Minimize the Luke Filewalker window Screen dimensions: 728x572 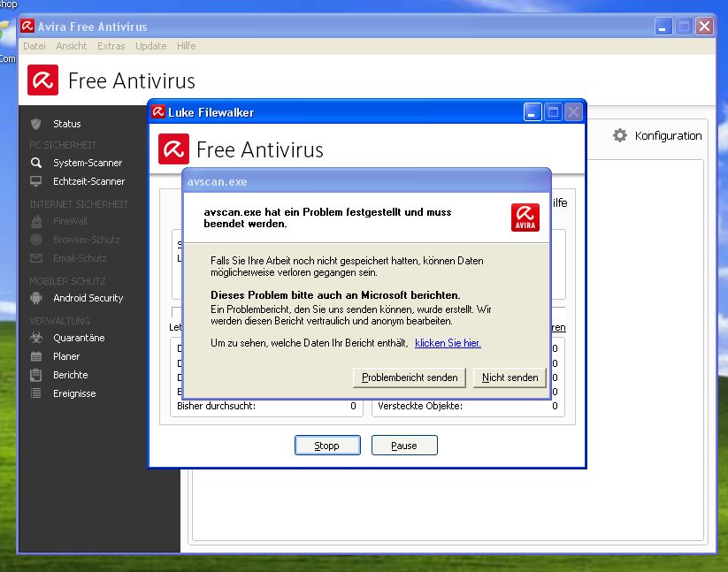coord(533,112)
